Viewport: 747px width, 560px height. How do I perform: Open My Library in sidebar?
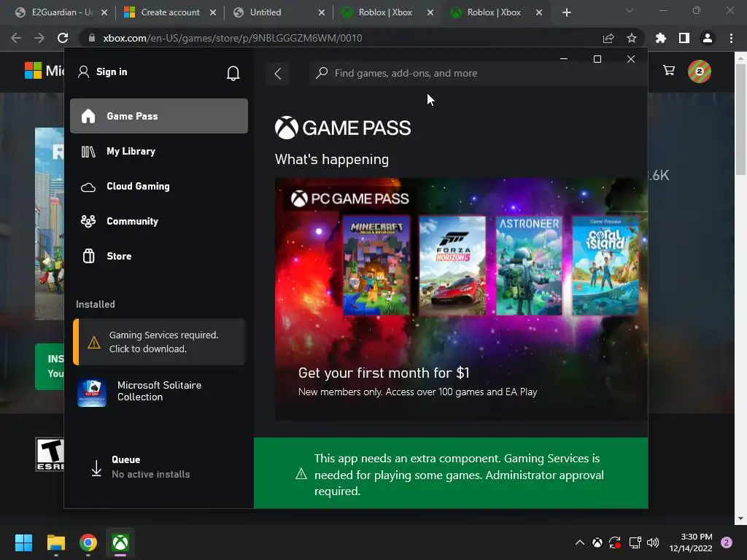[x=158, y=152]
